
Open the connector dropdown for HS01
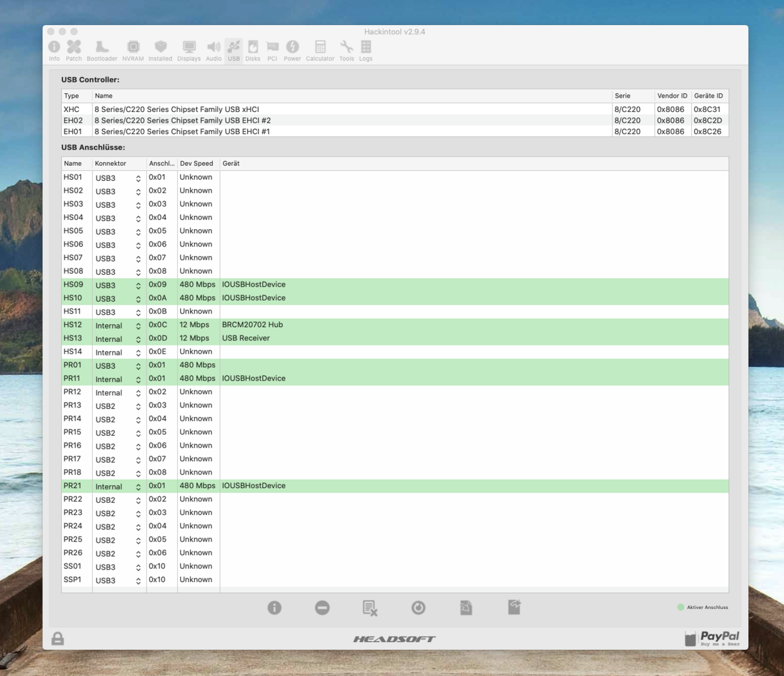[118, 178]
